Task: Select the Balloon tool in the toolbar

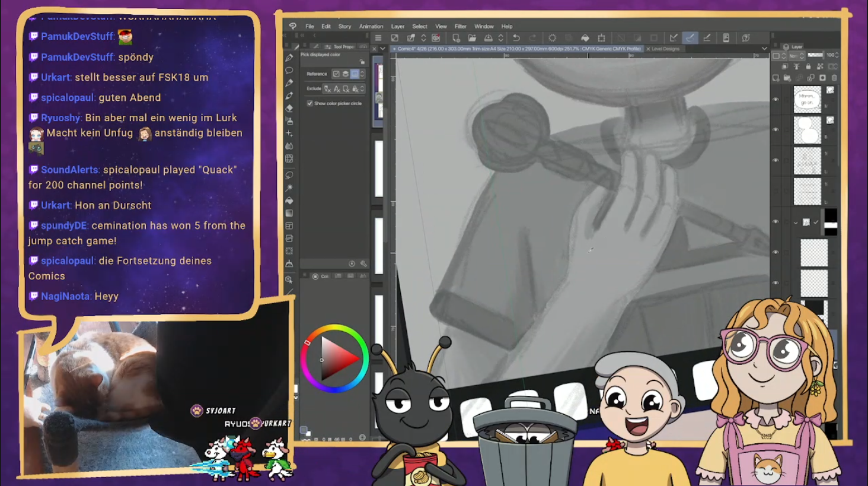Action: click(x=289, y=71)
